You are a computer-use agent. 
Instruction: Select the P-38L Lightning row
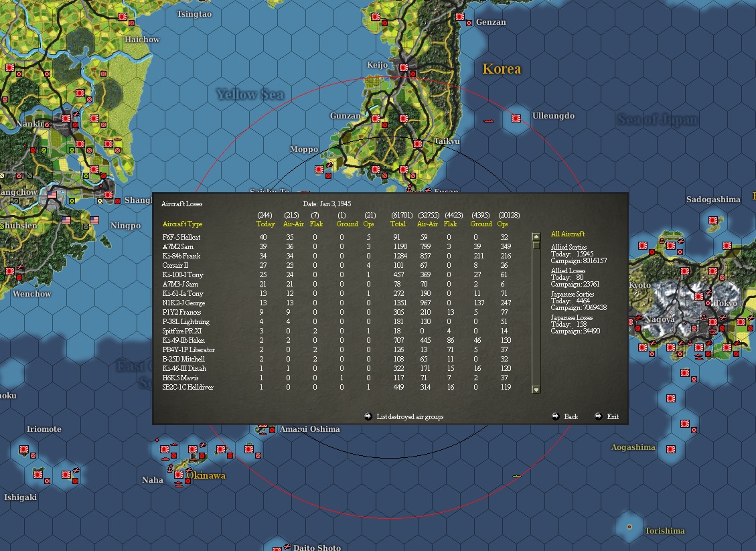click(x=337, y=321)
